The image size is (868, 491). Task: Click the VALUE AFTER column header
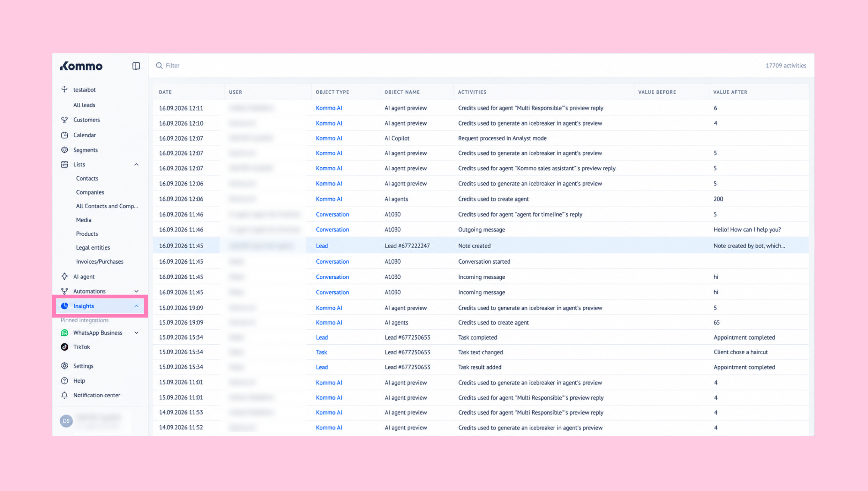(730, 92)
